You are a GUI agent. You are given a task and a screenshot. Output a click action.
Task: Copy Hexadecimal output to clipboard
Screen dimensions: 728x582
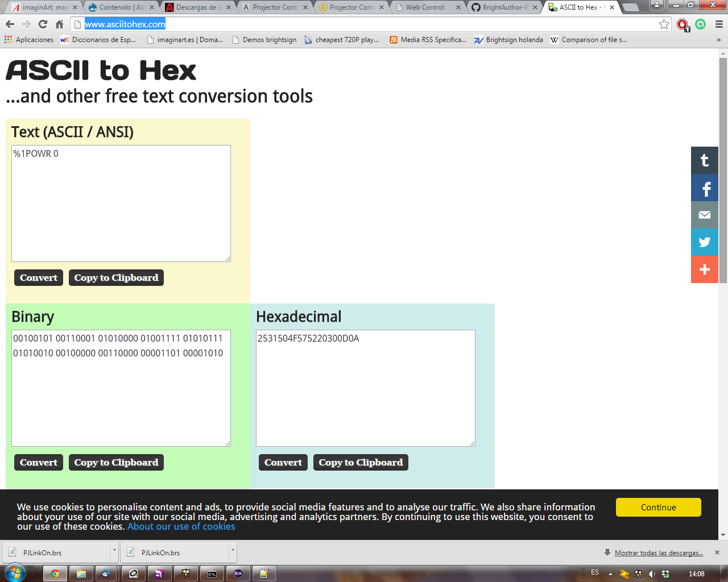click(361, 462)
